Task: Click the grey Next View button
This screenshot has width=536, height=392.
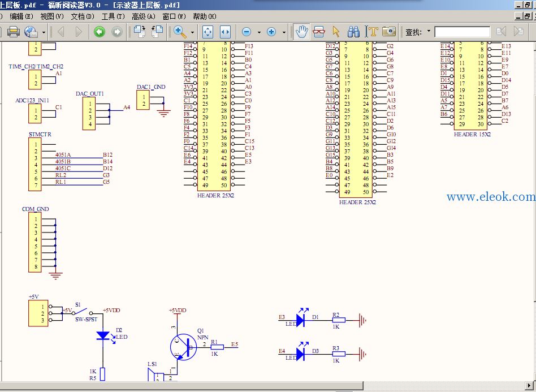Action: 117,32
